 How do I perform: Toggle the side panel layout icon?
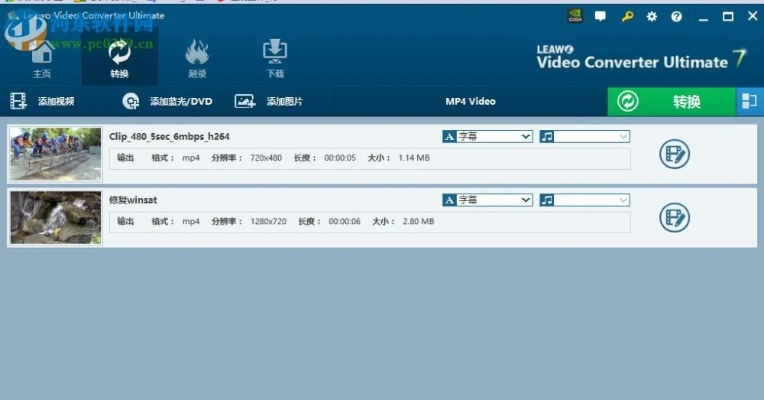coord(748,101)
